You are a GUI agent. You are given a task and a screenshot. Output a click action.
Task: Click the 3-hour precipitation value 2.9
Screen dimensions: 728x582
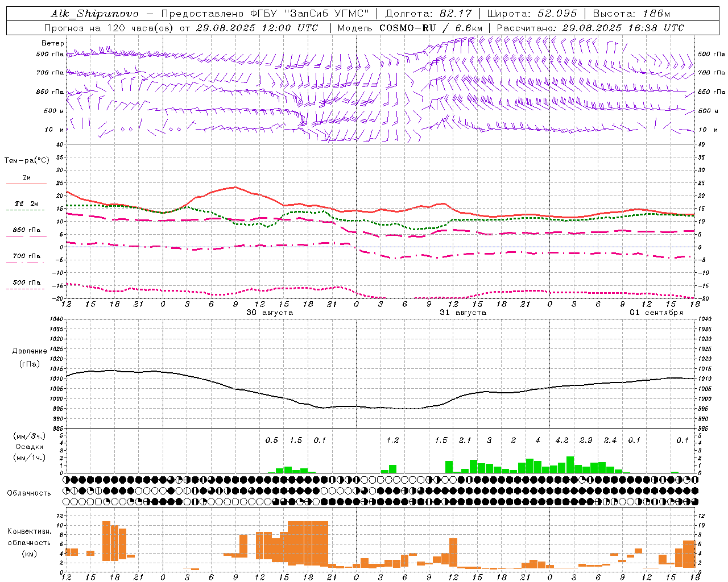[586, 440]
